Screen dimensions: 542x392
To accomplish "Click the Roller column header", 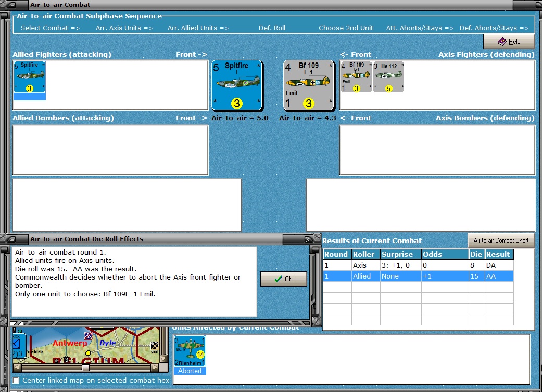I will tap(366, 254).
